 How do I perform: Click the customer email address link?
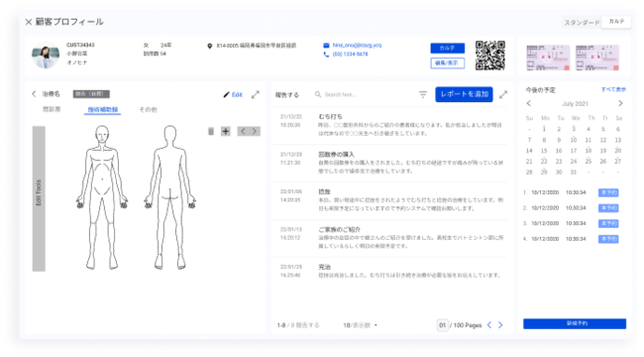[357, 46]
